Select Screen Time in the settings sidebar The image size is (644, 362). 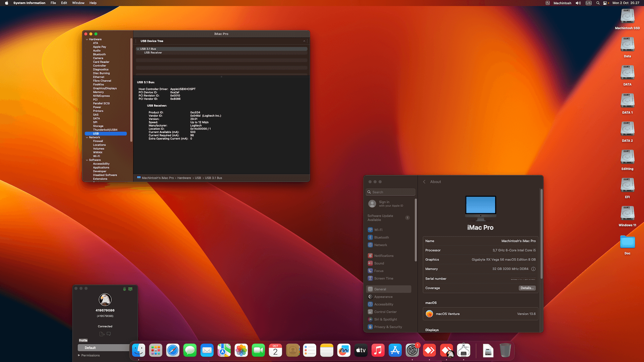[383, 278]
